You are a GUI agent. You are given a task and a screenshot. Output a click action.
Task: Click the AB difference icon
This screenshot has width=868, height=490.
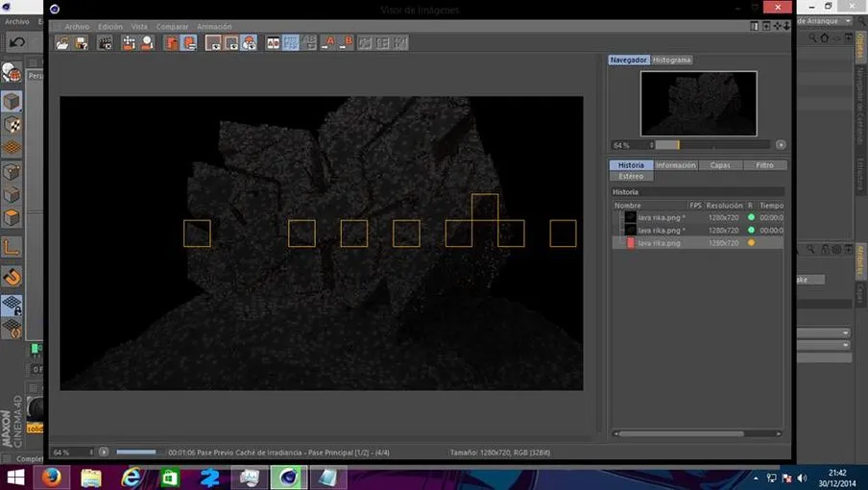point(309,43)
